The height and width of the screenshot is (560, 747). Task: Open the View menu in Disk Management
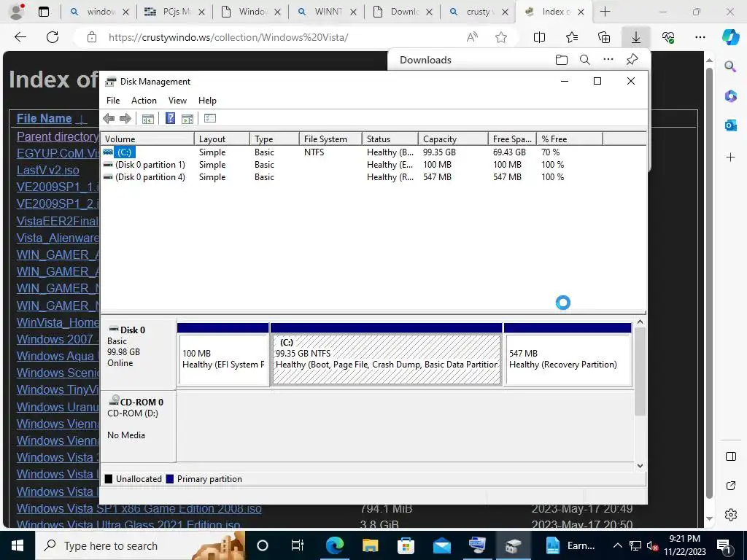click(x=177, y=101)
